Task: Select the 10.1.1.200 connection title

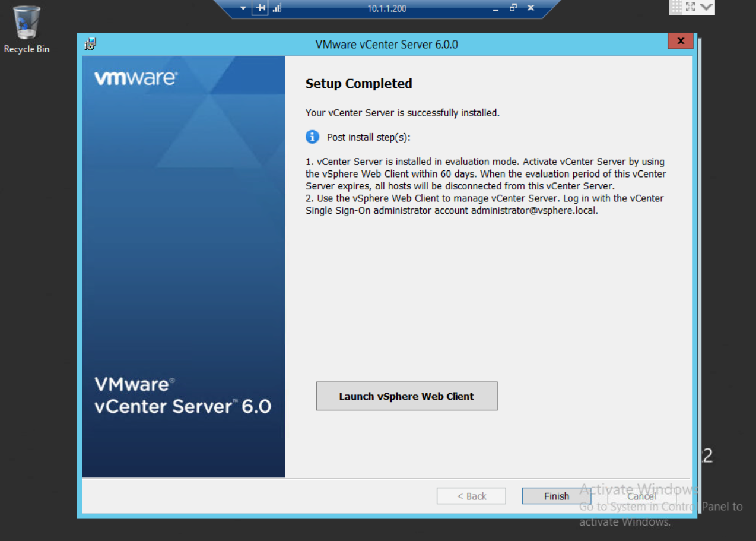Action: click(x=387, y=8)
